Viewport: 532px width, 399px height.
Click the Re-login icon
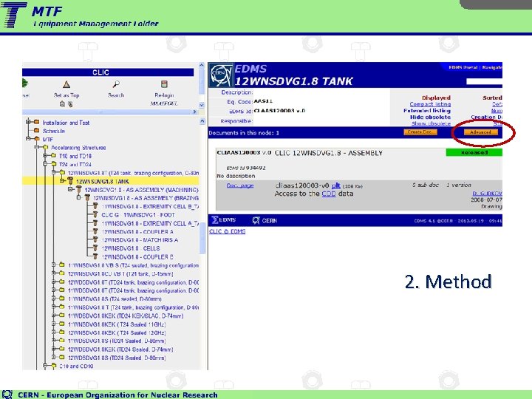tap(164, 84)
